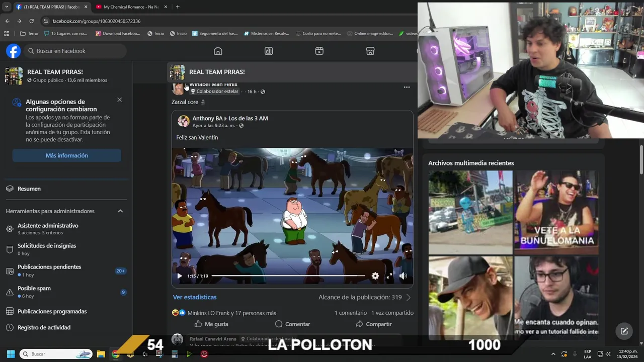The image size is (644, 362).
Task: Open Publicaciones pendientes
Action: click(65, 270)
